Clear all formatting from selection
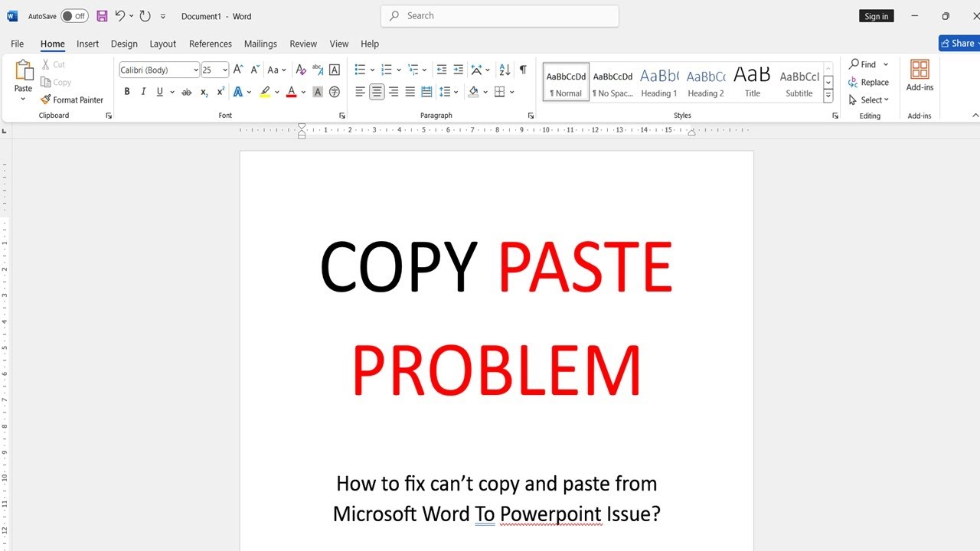Image resolution: width=980 pixels, height=551 pixels. [301, 70]
